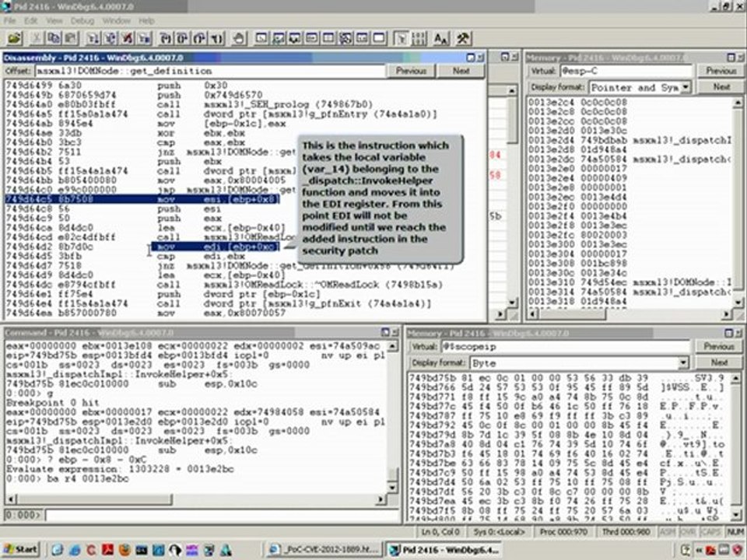Click Next in the @$scopeip Memory window
The image size is (747, 560).
[718, 363]
